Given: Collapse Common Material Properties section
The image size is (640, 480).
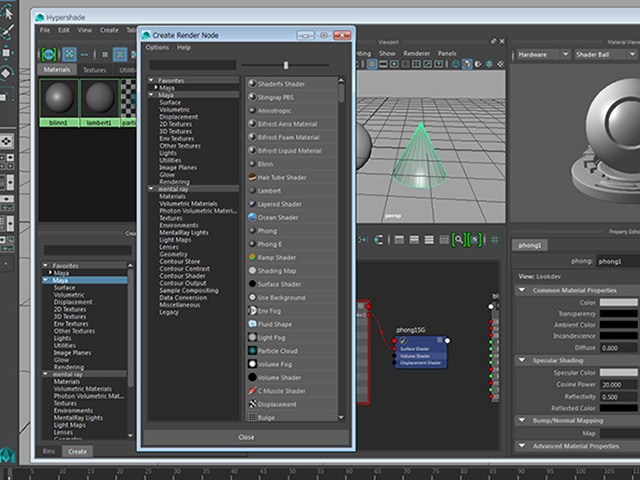Looking at the screenshot, I should click(x=522, y=290).
